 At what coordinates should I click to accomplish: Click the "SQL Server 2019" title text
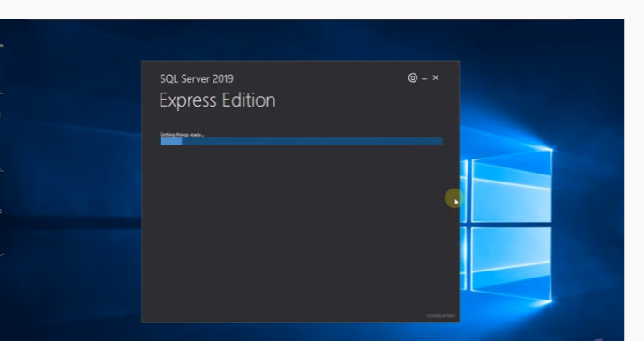(197, 78)
